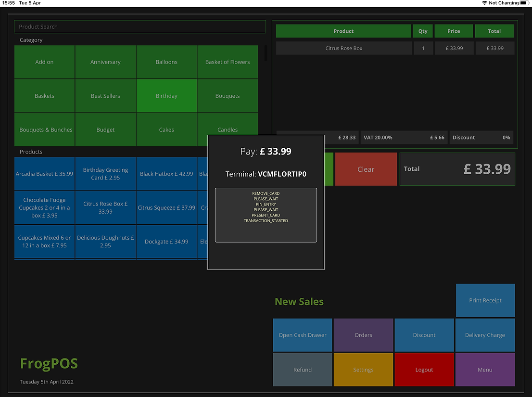Open the cash drawer
The height and width of the screenshot is (397, 532).
(x=303, y=335)
